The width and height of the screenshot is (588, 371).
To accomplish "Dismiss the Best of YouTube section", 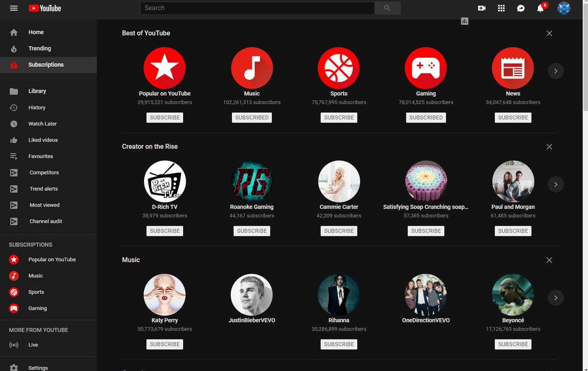I will 549,33.
